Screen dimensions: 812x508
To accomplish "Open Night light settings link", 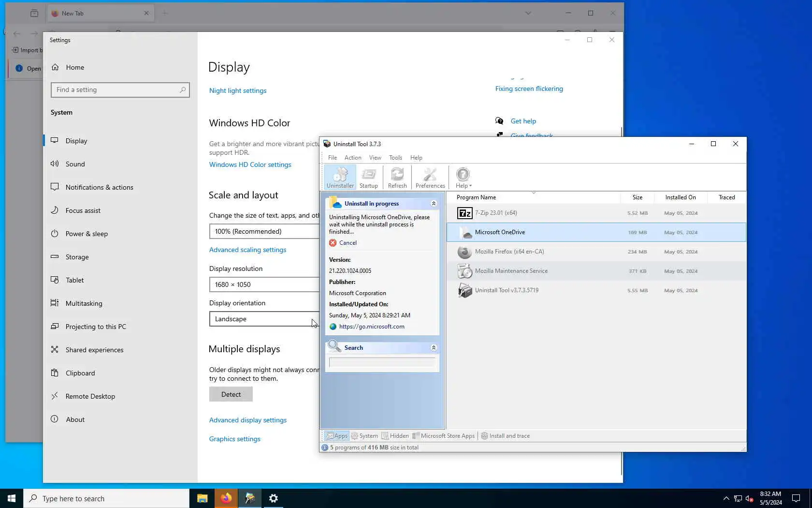I will (x=238, y=90).
